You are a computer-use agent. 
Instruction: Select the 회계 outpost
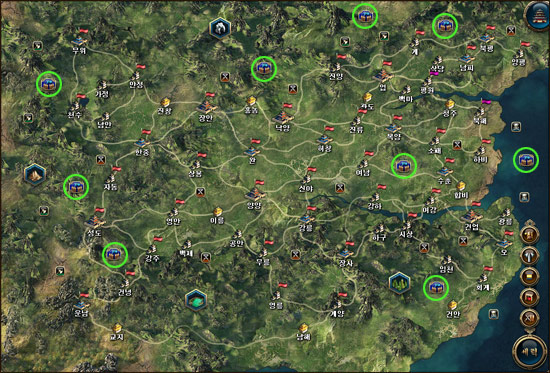tap(483, 279)
